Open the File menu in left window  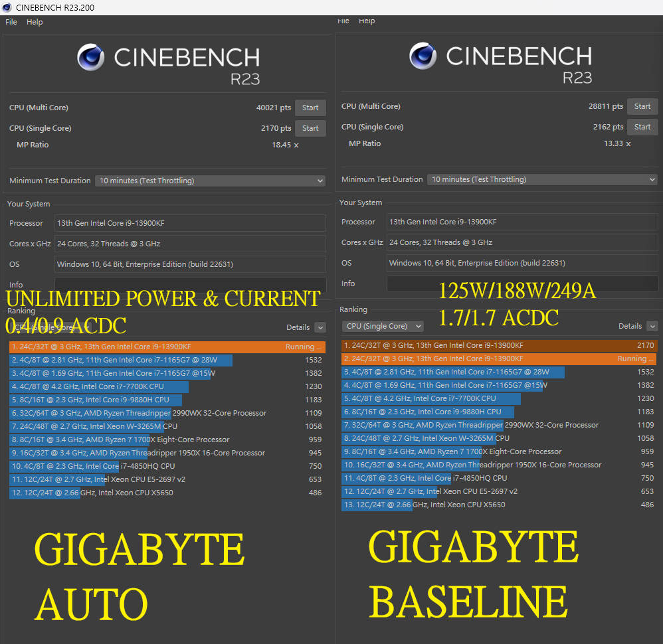tap(11, 22)
